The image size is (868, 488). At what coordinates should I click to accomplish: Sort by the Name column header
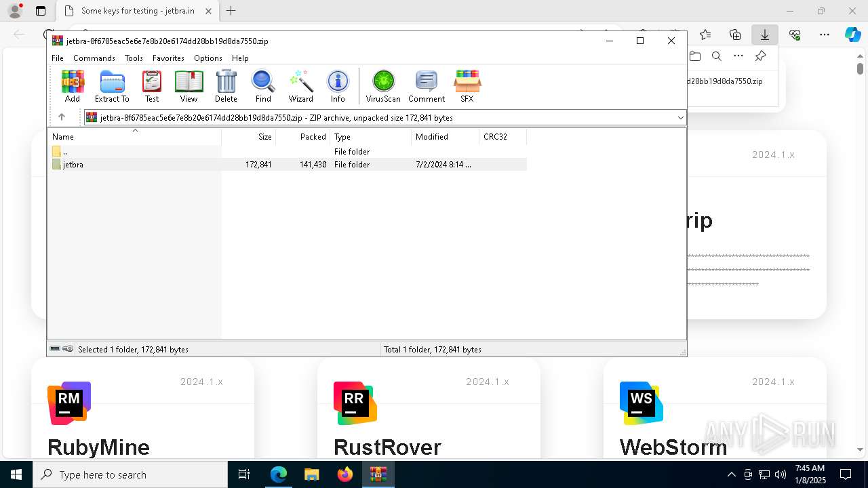point(134,137)
